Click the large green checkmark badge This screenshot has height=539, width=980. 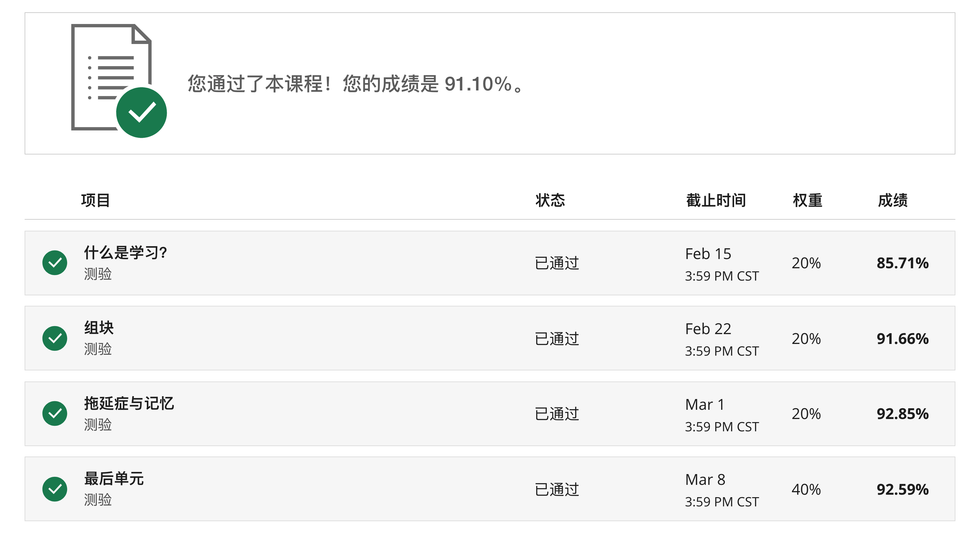point(141,113)
